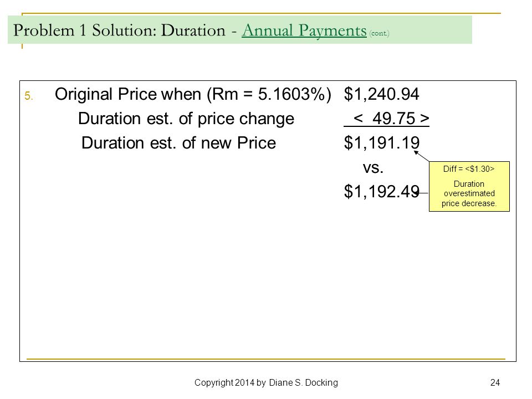
Task: Click the $1,192.49 actual price
Action: [382, 191]
